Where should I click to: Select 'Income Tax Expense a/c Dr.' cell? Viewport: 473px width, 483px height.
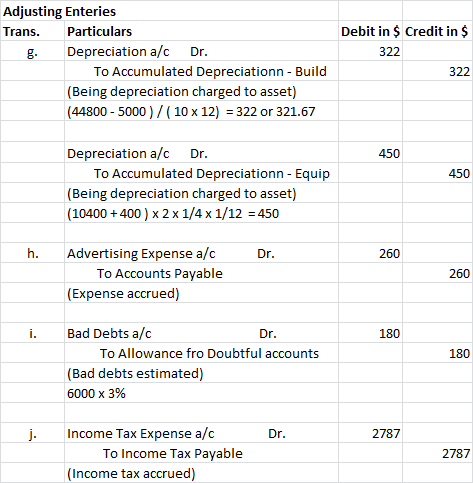point(201,433)
